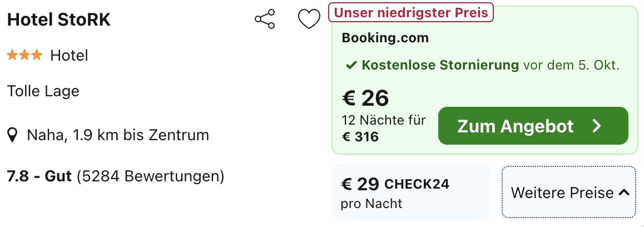Open the Hotel StoRK title

pos(59,19)
